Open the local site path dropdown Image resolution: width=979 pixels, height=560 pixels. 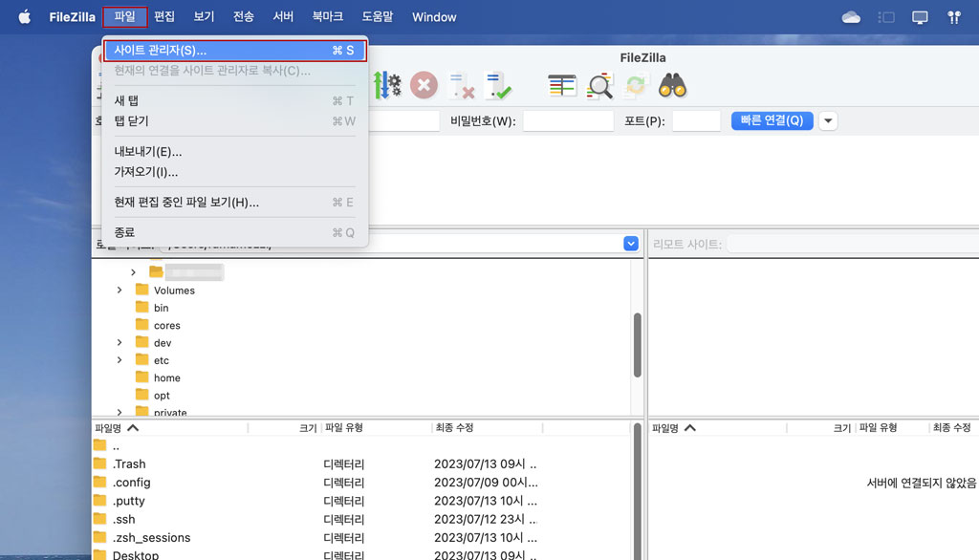click(x=630, y=244)
